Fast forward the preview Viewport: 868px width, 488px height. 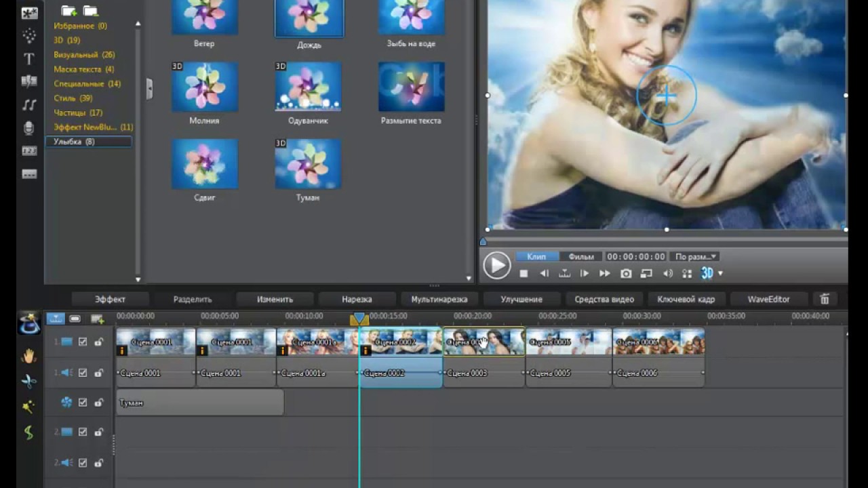(x=605, y=273)
